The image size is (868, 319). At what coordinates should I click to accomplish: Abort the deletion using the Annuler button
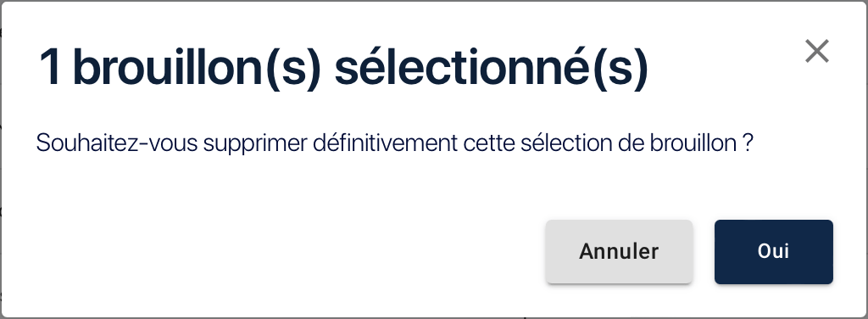619,251
